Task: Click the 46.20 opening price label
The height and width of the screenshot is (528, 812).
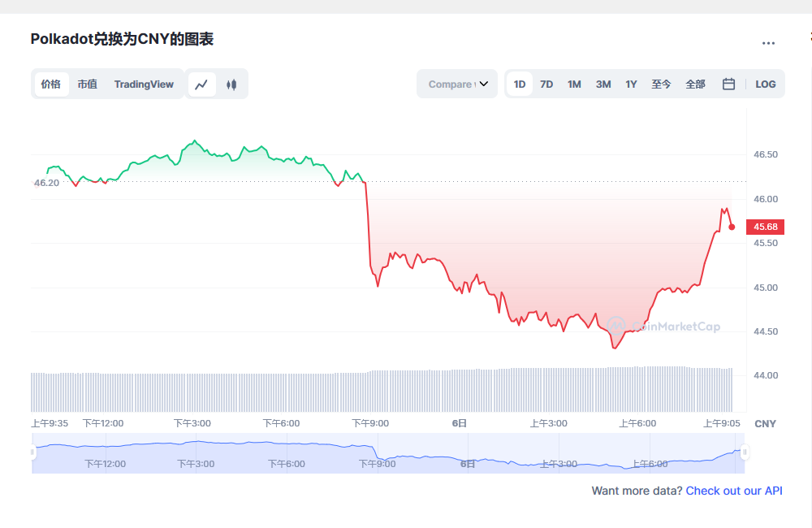Action: coord(46,183)
